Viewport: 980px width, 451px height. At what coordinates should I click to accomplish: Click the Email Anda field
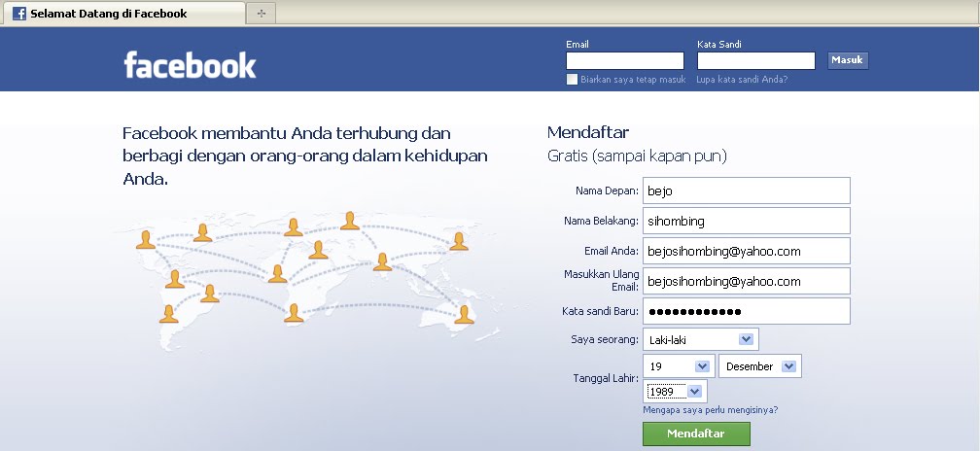click(x=747, y=251)
